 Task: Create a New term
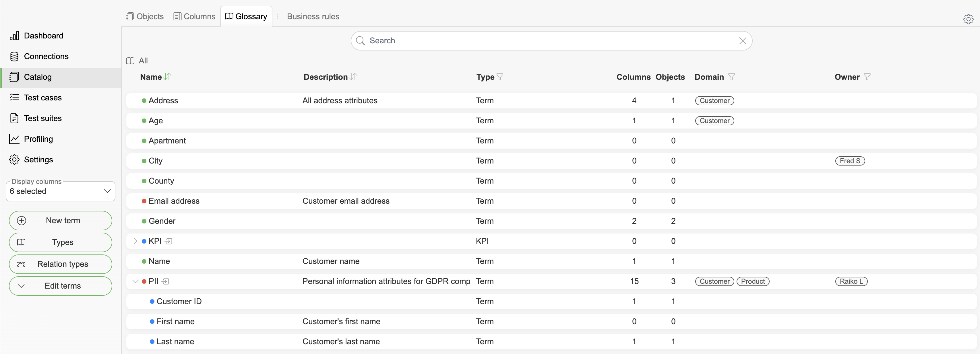coord(61,221)
